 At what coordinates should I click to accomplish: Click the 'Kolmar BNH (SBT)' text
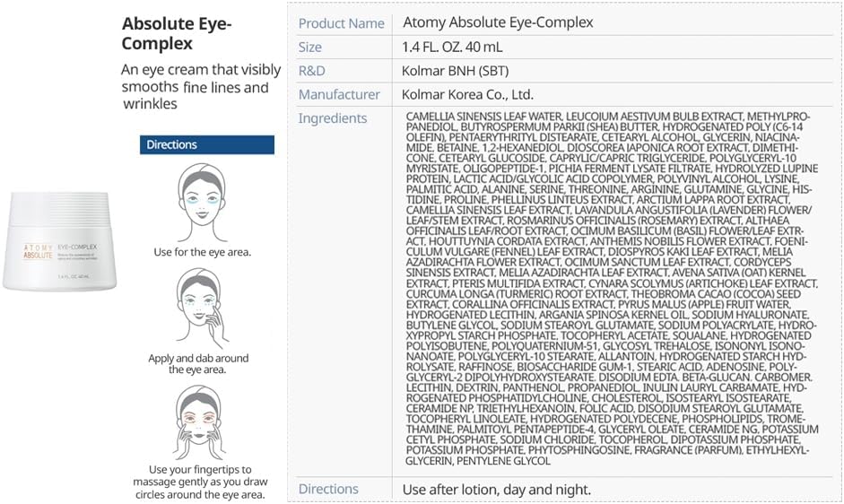coord(455,71)
